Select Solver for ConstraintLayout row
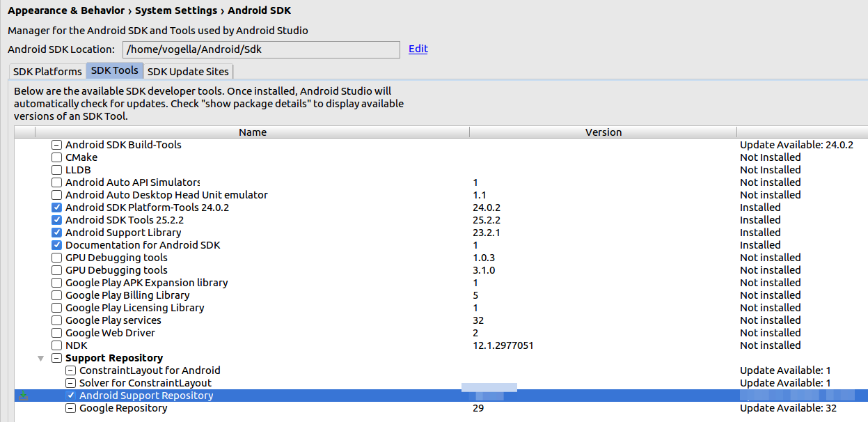Image resolution: width=868 pixels, height=422 pixels. (x=441, y=383)
